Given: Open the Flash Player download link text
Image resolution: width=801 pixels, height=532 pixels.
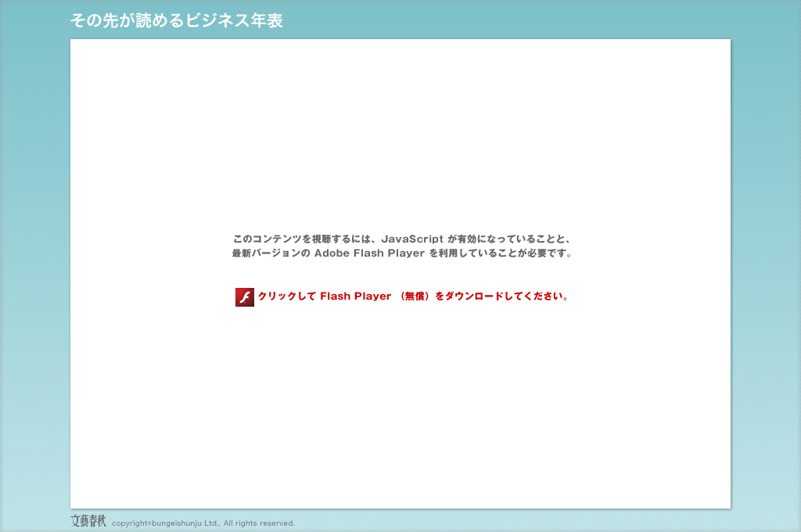Looking at the screenshot, I should (413, 297).
